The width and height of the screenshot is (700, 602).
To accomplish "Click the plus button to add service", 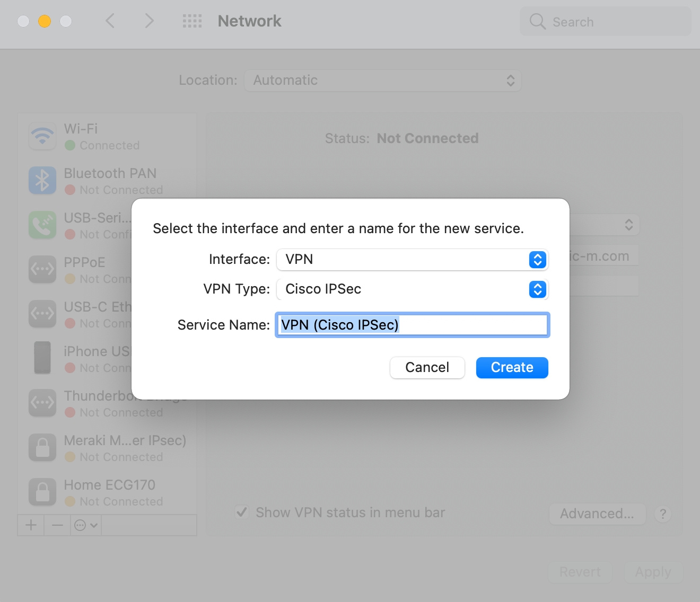I will 31,525.
